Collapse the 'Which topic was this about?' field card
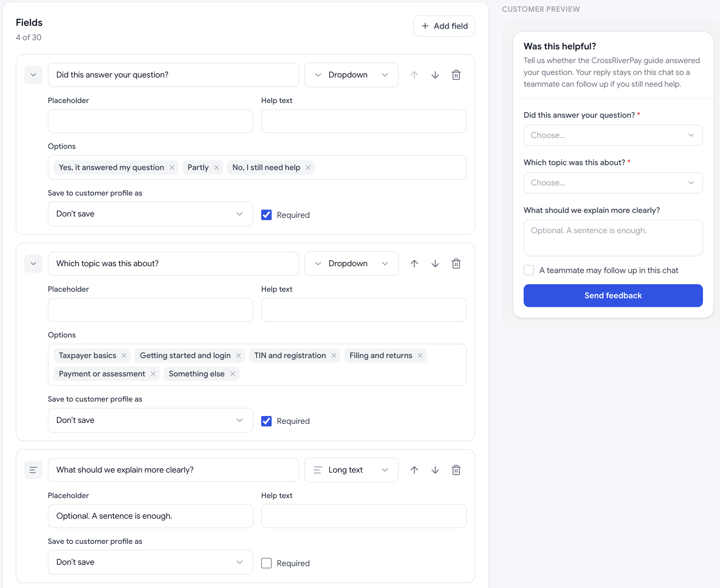Image resolution: width=720 pixels, height=588 pixels. point(33,264)
